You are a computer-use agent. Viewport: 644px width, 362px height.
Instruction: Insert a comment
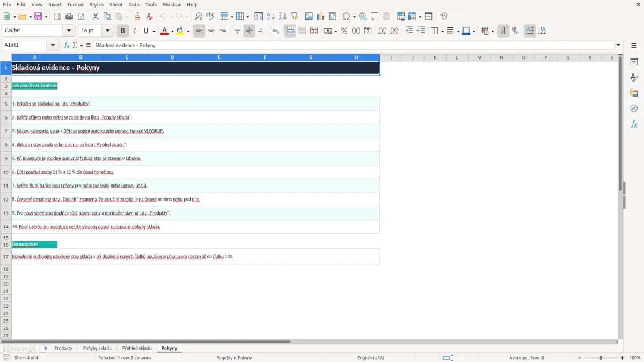tap(375, 17)
